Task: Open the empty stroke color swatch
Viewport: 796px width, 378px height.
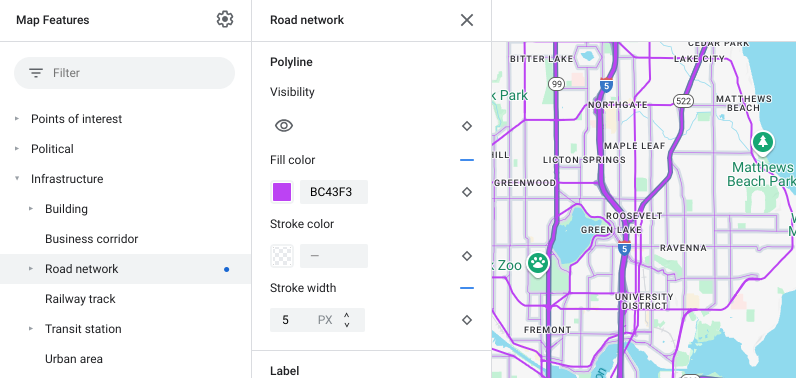Action: pos(282,256)
